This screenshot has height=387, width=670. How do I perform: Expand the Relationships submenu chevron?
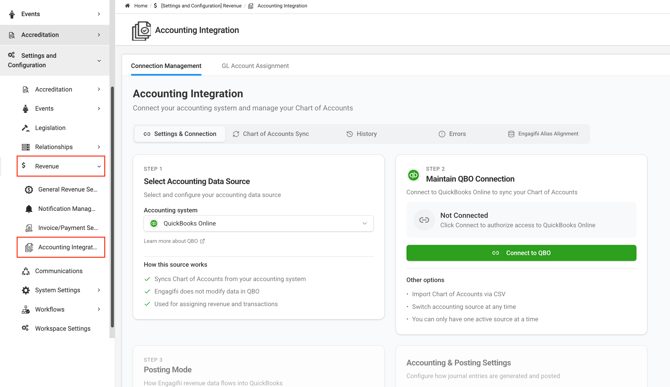coord(99,147)
